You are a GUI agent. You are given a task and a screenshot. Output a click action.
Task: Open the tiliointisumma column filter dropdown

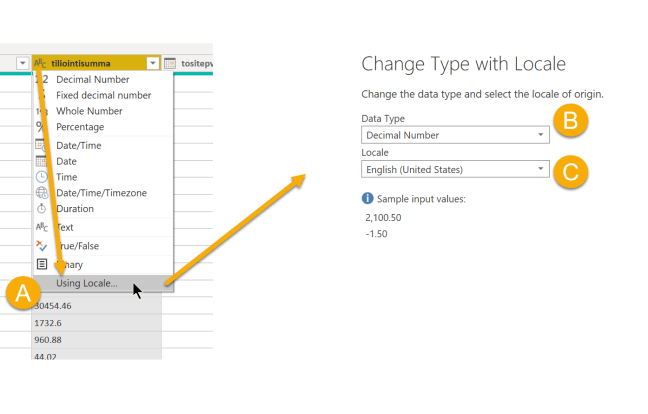tap(152, 63)
